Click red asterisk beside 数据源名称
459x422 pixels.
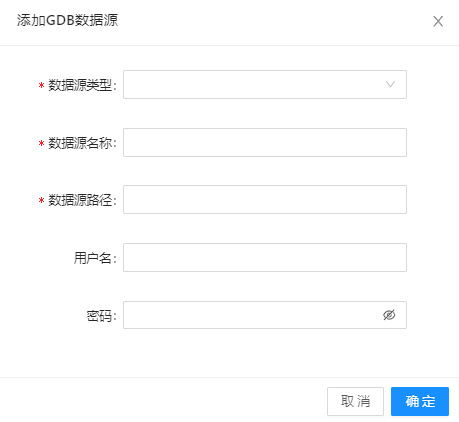41,144
